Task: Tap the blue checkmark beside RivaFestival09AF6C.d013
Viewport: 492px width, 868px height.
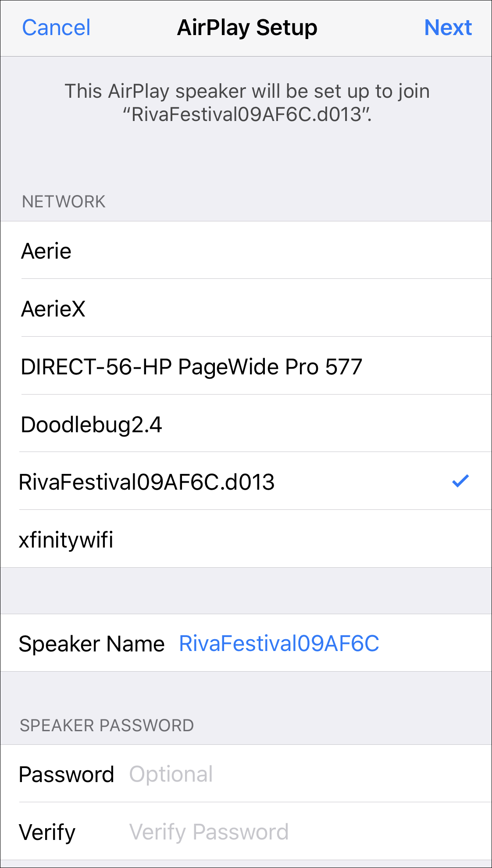Action: click(460, 481)
